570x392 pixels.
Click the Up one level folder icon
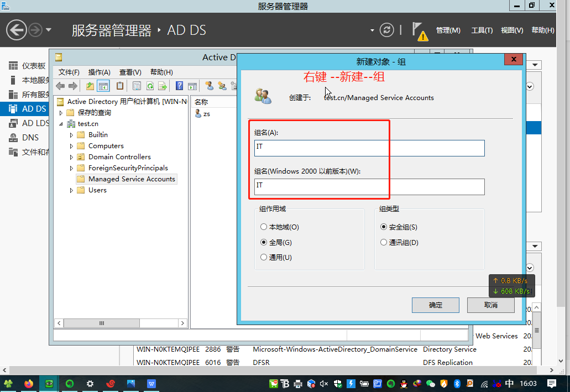(x=90, y=86)
